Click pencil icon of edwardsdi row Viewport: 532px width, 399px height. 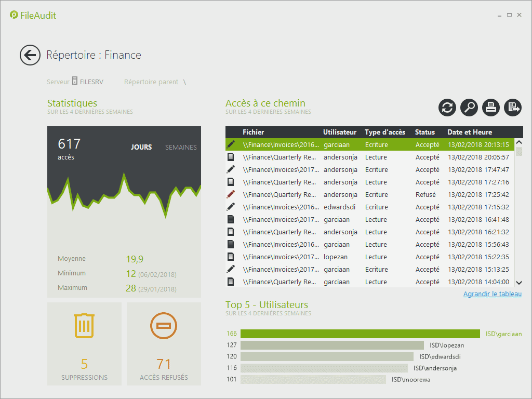point(231,207)
